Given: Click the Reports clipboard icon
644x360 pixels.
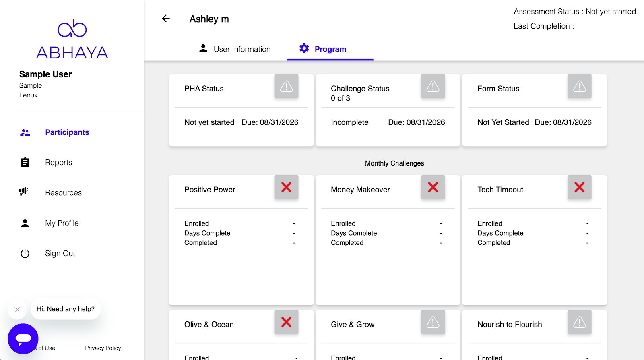Looking at the screenshot, I should (25, 162).
